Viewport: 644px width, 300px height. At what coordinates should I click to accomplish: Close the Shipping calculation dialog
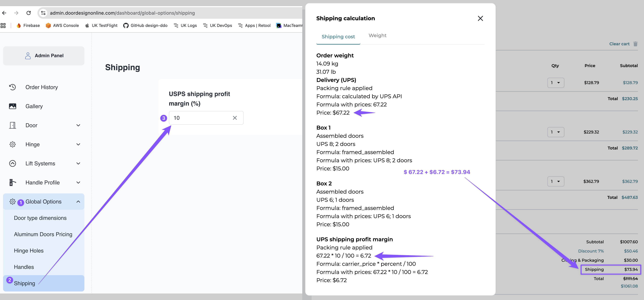tap(480, 19)
